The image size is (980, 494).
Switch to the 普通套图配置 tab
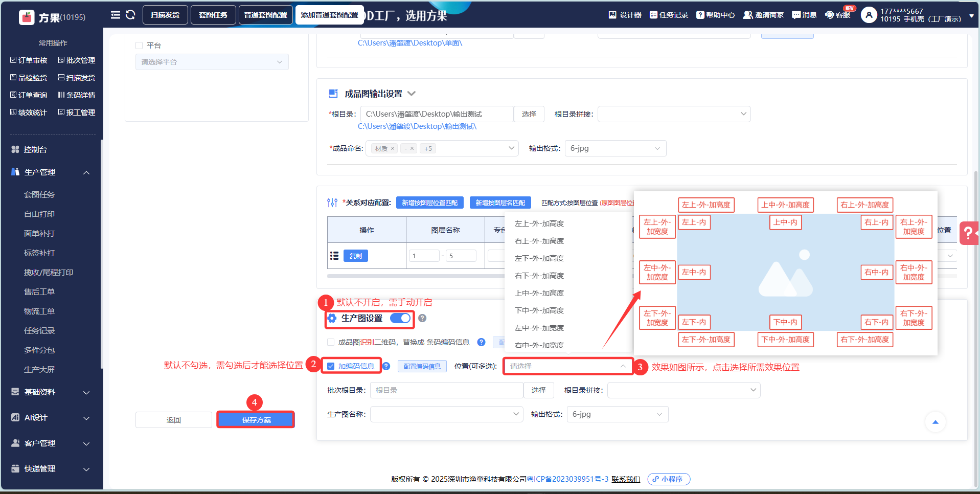pos(266,15)
